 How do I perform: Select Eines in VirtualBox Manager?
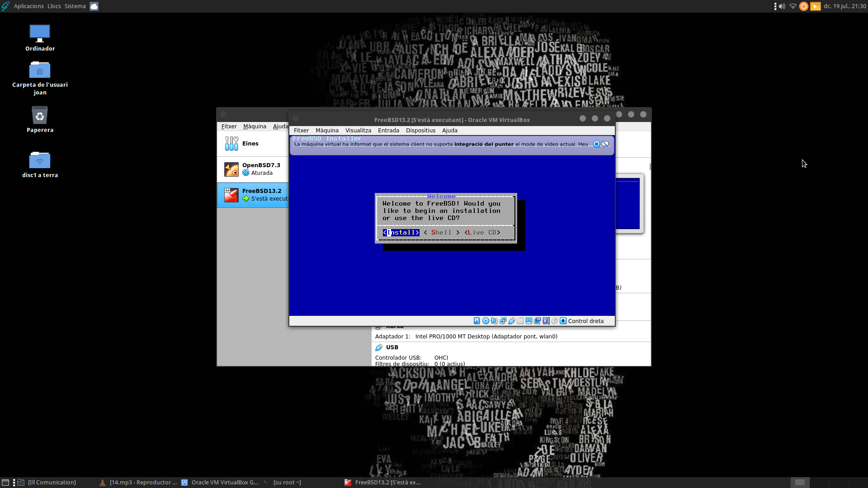coord(253,144)
